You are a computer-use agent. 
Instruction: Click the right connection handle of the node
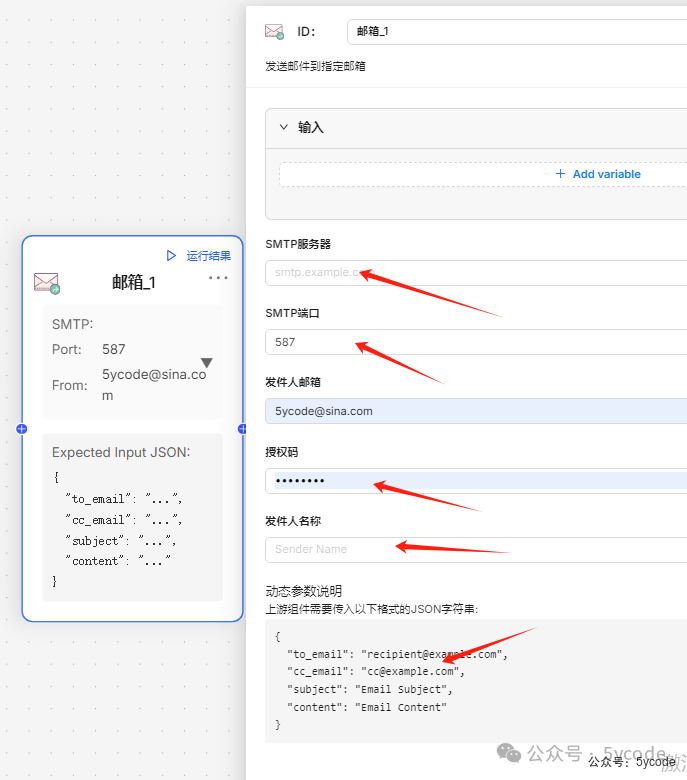coord(242,429)
